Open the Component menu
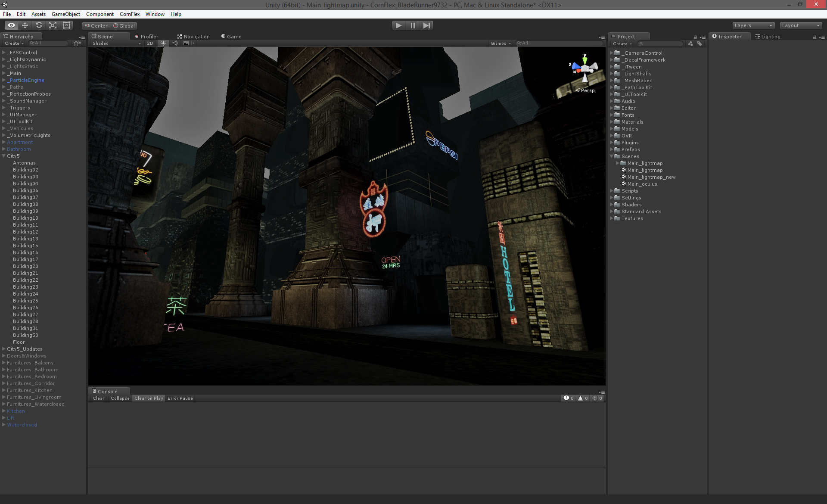 pyautogui.click(x=100, y=14)
